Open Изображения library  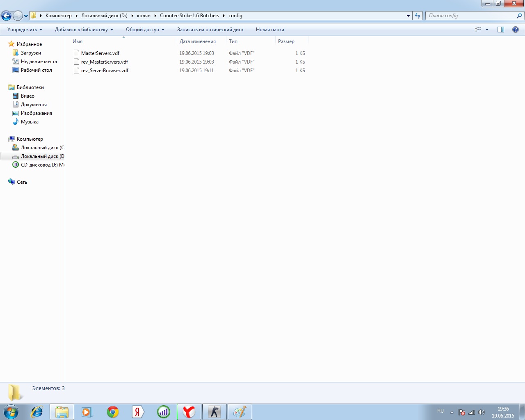click(x=36, y=113)
